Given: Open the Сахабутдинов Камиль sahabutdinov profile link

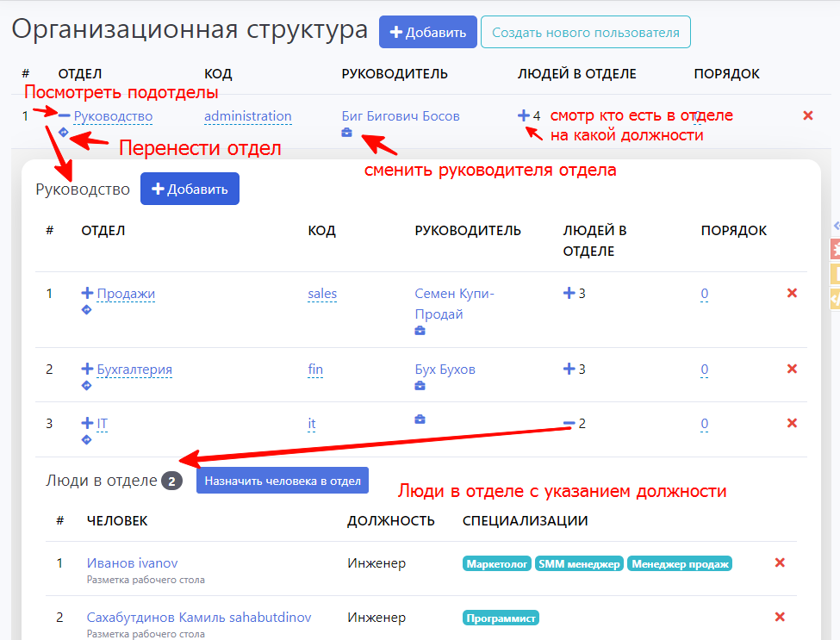Looking at the screenshot, I should tap(199, 617).
